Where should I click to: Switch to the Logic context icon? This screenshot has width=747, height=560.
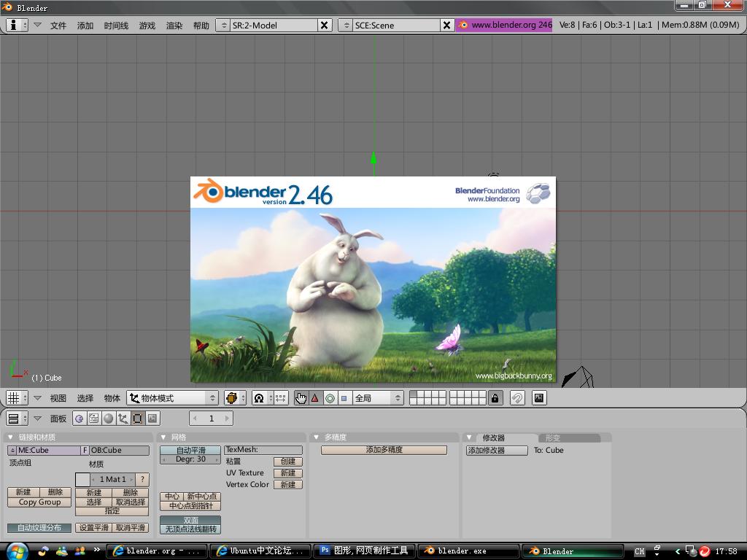tap(79, 419)
